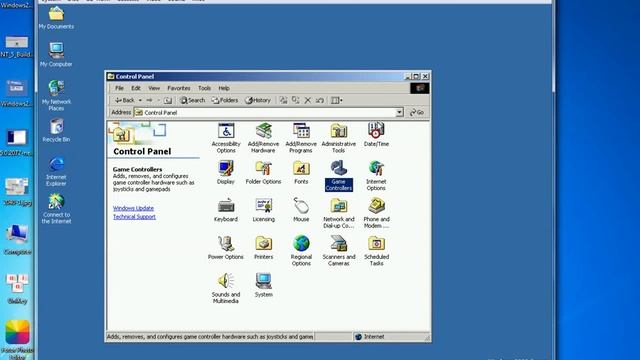Viewport: 640px width, 360px height.
Task: Click the Up one level button
Action: pyautogui.click(x=168, y=100)
